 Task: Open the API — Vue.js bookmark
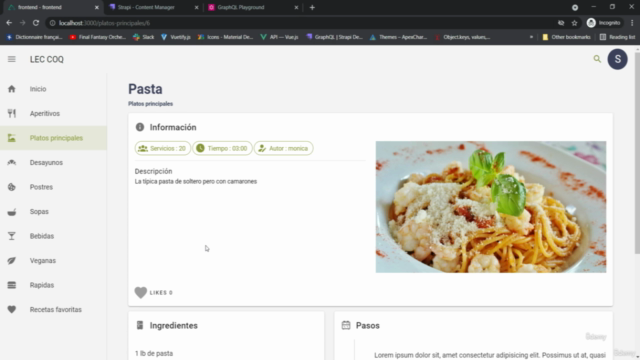280,37
